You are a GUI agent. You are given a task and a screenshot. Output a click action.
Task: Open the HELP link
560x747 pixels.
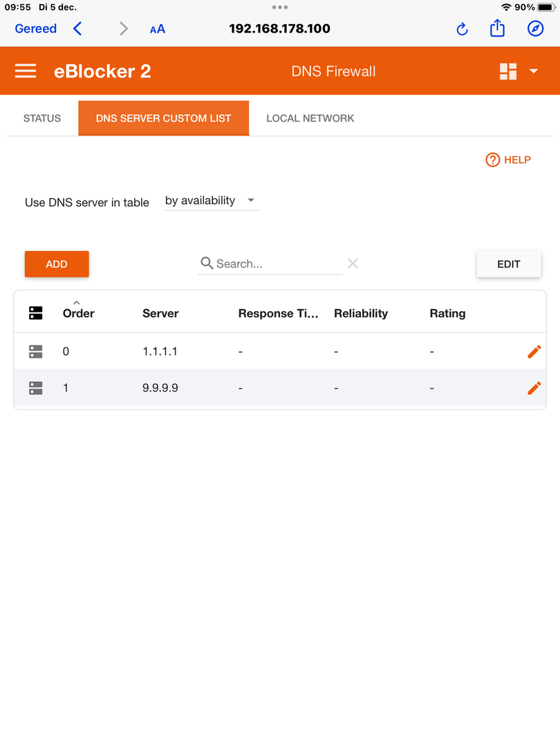[x=508, y=160]
